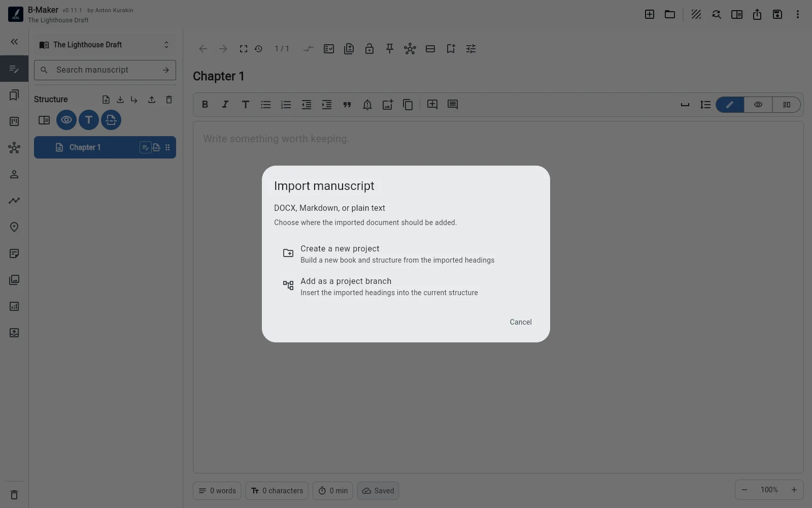Increase zoom with plus button
Screen dimensions: 812x508
(794, 490)
